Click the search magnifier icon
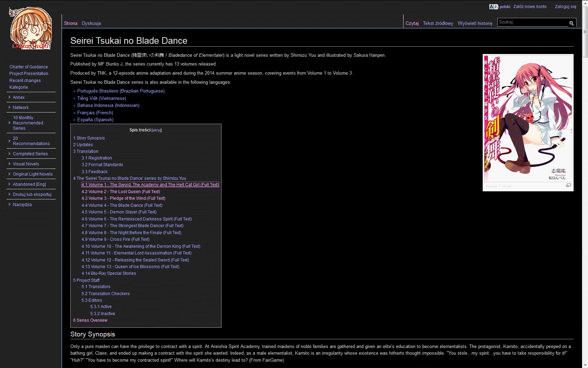The width and height of the screenshot is (588, 368). coord(571,23)
